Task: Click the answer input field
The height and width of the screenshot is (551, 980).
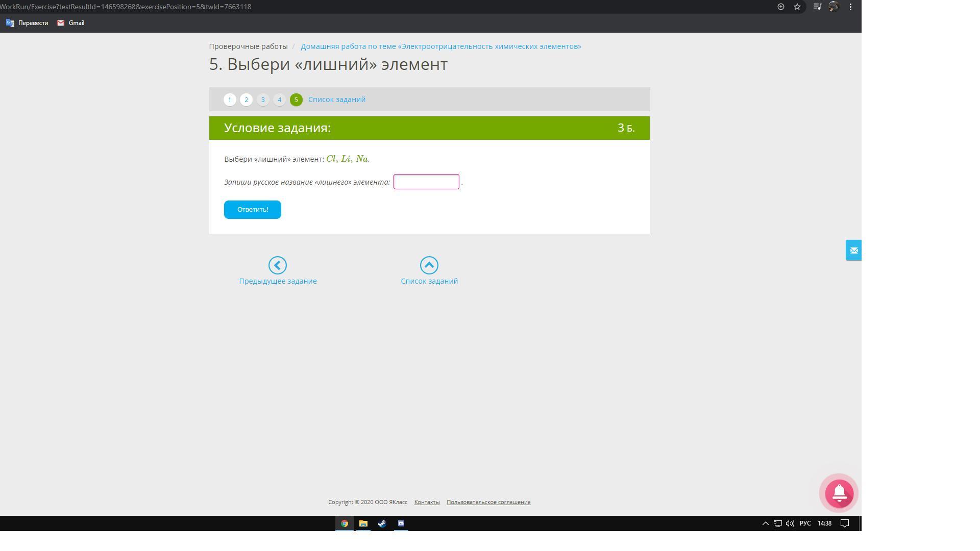Action: 426,182
